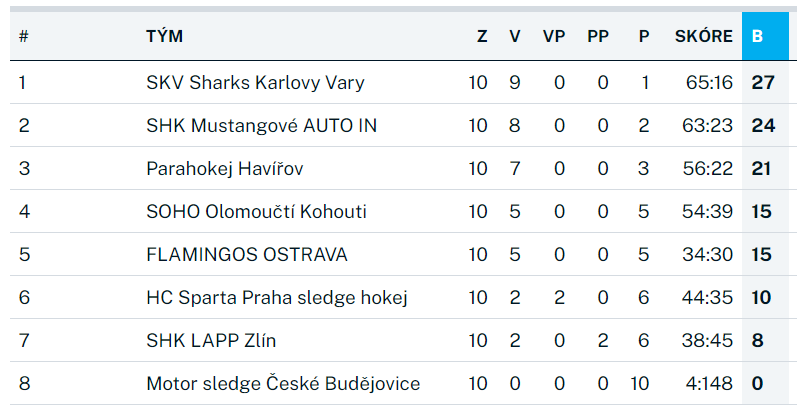
Task: Click Motor sledge České Budějovice
Action: [283, 384]
